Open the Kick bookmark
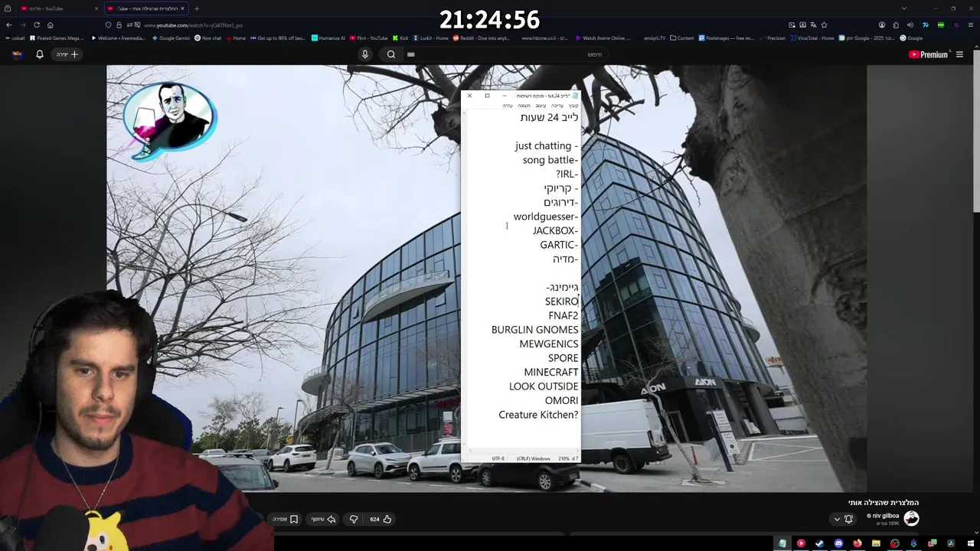980x551 pixels. [x=400, y=37]
